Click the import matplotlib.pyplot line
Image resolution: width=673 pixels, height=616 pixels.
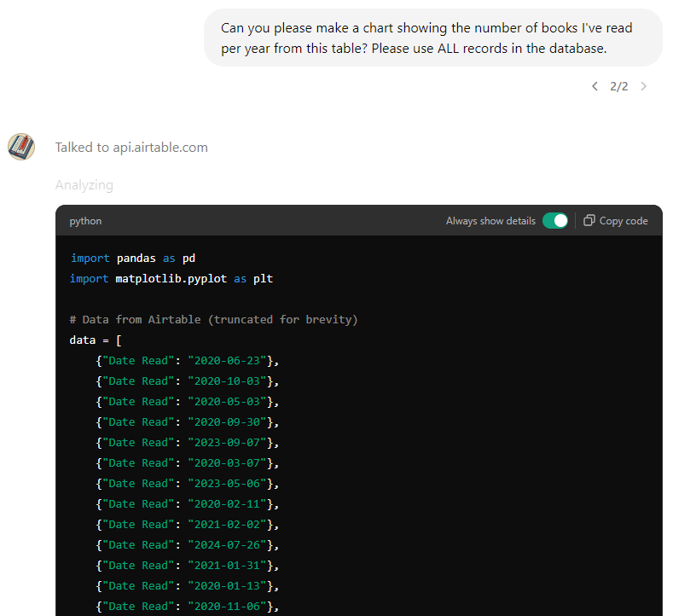(171, 279)
